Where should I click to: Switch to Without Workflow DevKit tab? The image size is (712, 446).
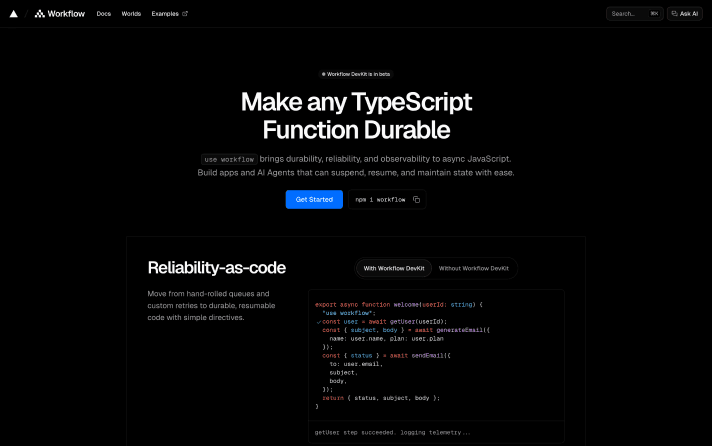coord(474,268)
